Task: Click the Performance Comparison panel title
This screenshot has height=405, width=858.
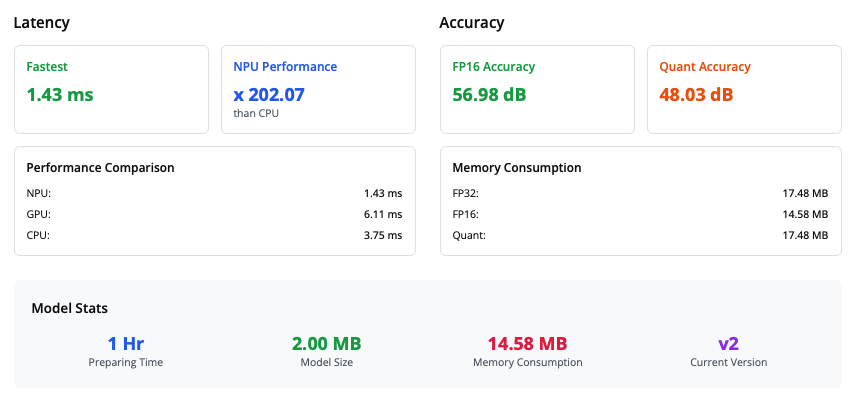Action: tap(100, 168)
